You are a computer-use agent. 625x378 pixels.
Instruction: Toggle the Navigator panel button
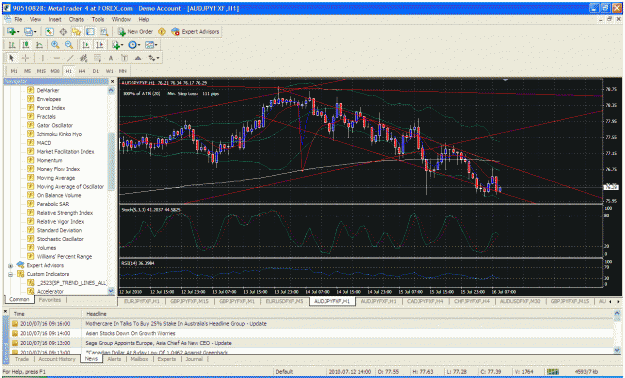77,32
